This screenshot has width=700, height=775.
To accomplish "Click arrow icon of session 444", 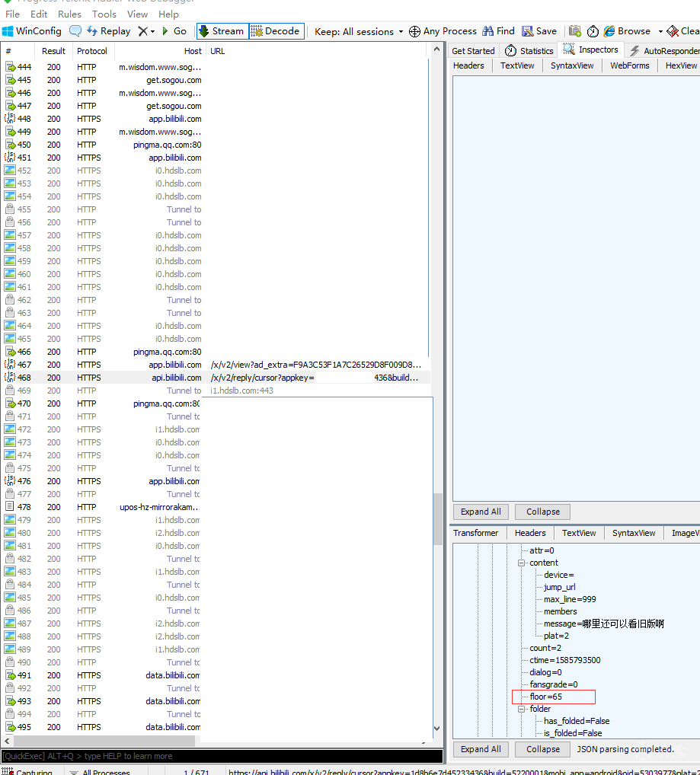I will [x=11, y=67].
